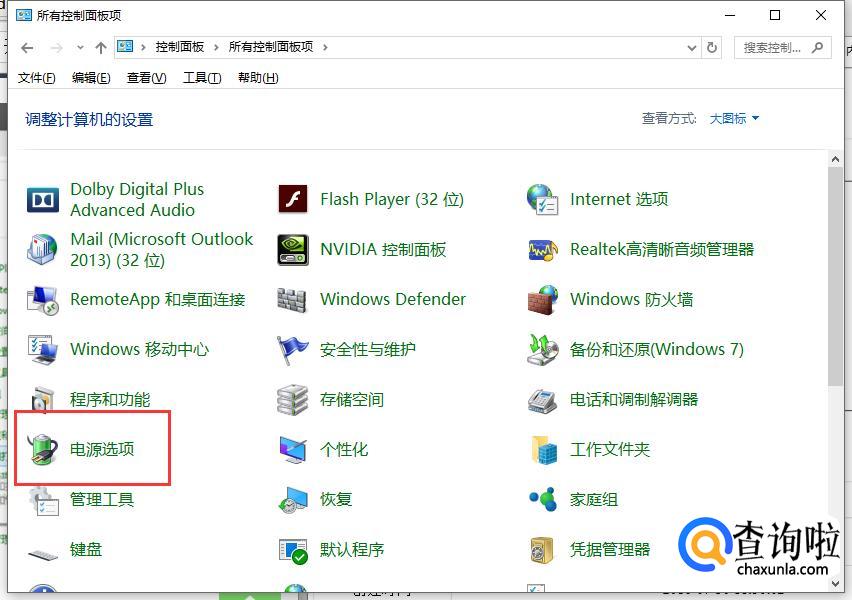Screen dimensions: 852x600
Task: Go up one folder level
Action: pos(101,48)
